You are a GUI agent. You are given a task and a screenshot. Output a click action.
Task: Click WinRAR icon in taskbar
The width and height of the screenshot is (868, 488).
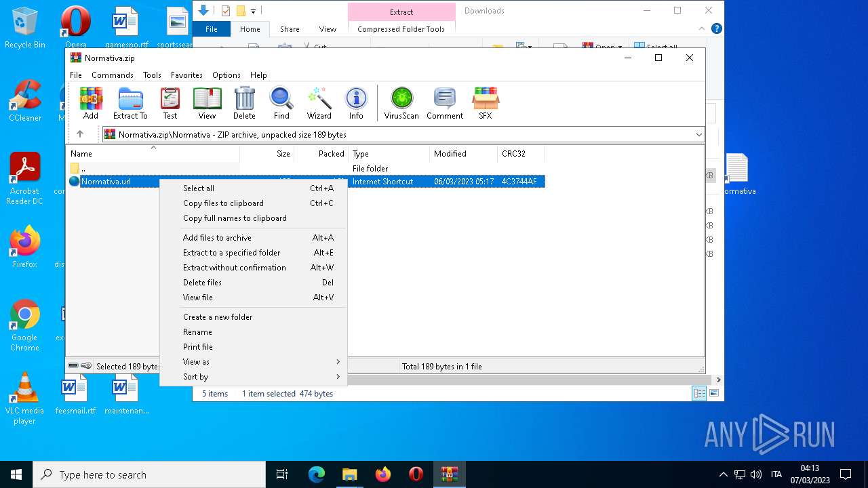click(x=450, y=474)
